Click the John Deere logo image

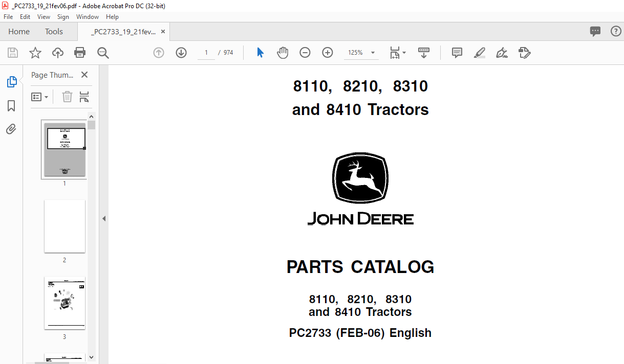click(360, 189)
